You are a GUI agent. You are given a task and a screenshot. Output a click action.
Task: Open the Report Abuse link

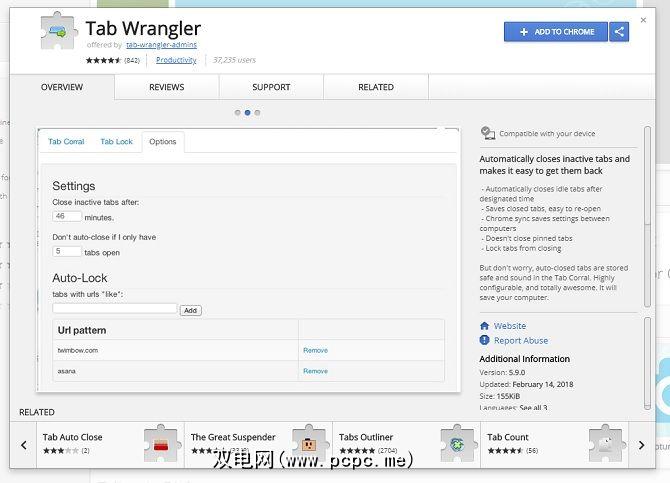pos(521,341)
